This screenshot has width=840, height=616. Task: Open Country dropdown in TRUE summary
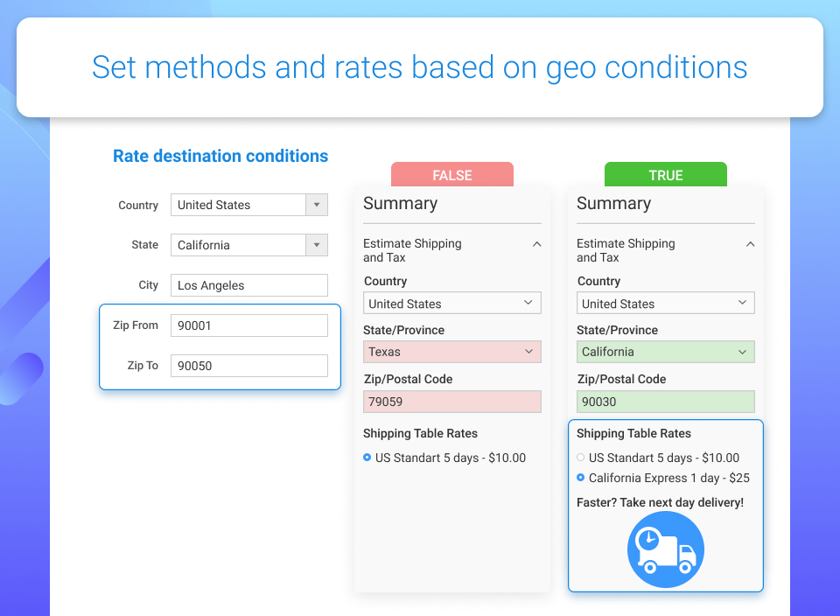click(666, 304)
